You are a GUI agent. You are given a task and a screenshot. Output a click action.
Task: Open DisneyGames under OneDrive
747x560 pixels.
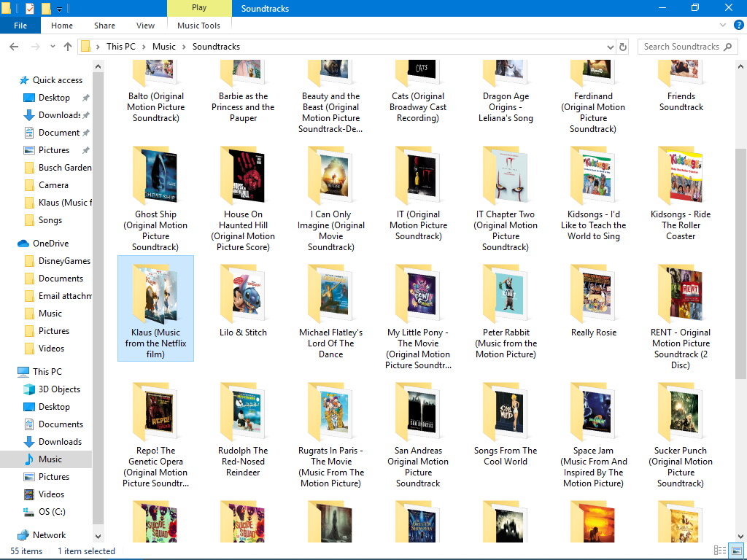click(58, 261)
